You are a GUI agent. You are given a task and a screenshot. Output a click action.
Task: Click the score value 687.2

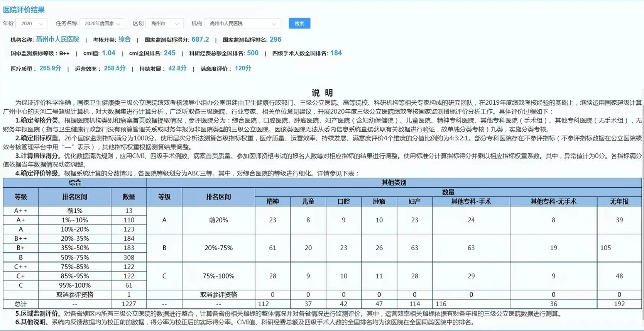(x=200, y=39)
